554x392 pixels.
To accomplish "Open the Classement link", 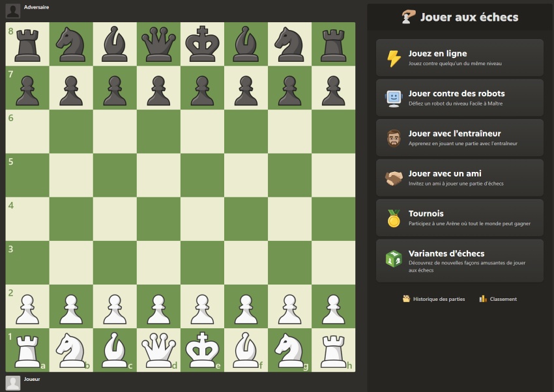I will tap(498, 299).
